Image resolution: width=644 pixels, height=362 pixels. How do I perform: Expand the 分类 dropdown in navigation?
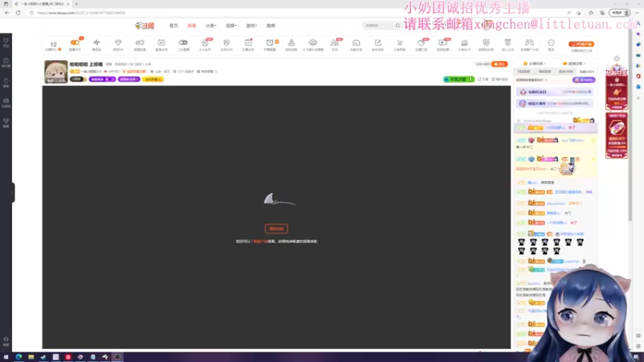211,26
